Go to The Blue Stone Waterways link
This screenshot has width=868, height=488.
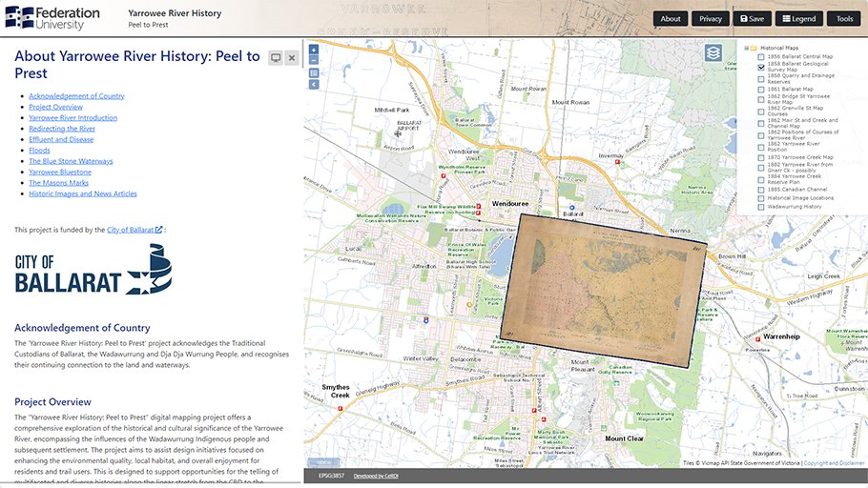click(71, 161)
